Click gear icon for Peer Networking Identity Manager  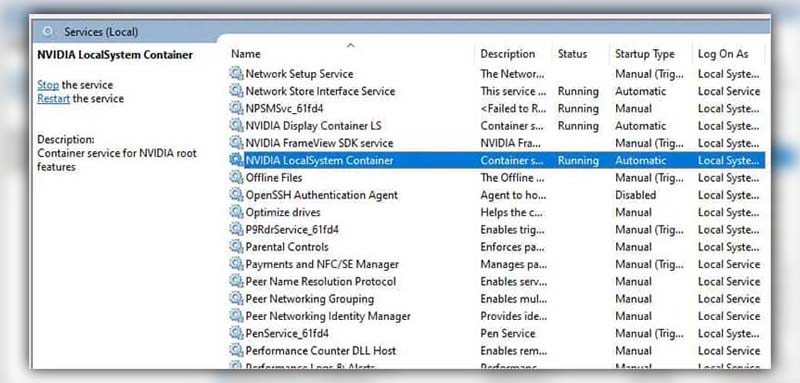click(x=236, y=317)
